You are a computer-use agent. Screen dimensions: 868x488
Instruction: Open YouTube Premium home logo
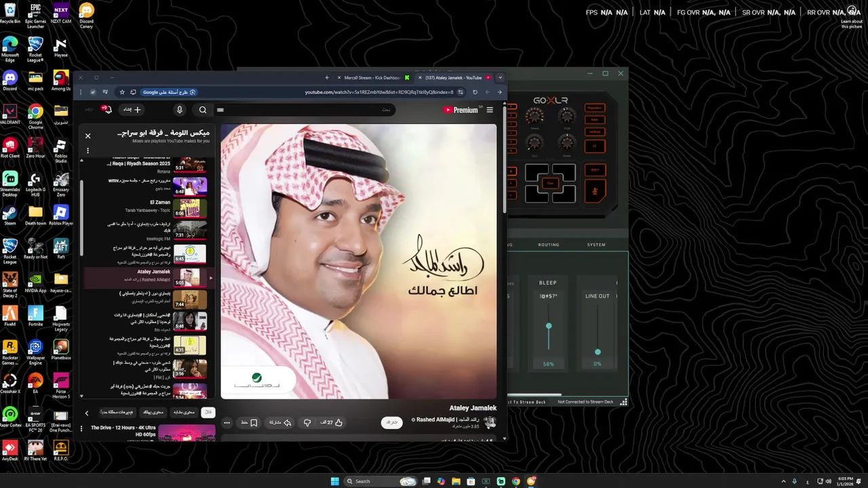coord(461,110)
